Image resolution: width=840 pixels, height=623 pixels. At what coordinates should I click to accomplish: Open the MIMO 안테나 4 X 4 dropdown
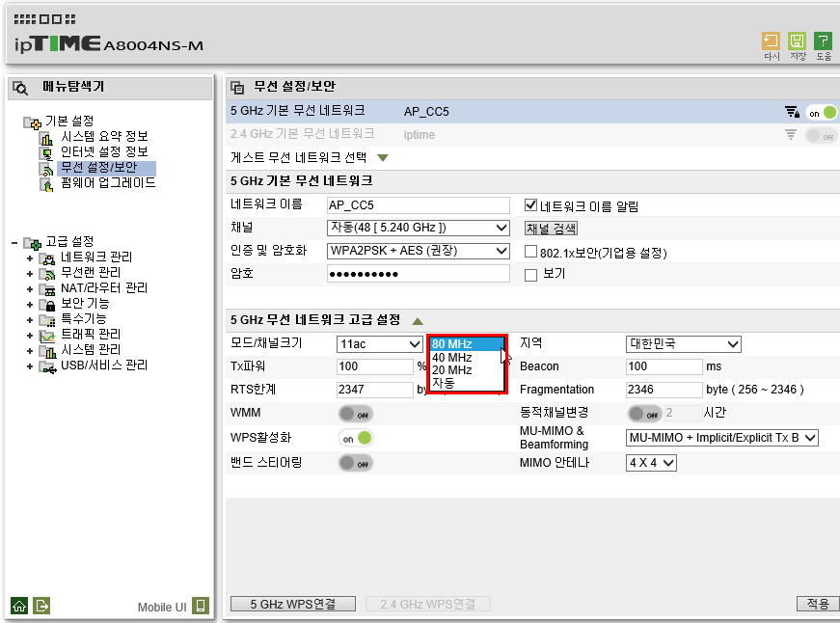click(x=651, y=462)
